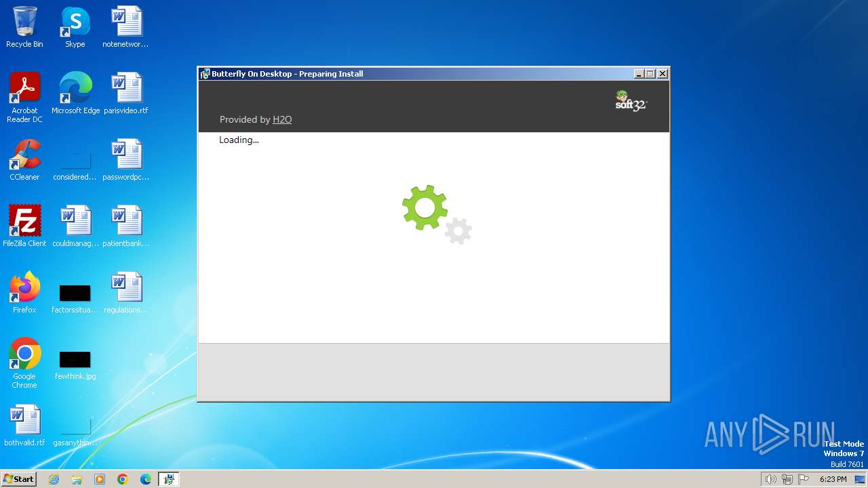This screenshot has width=868, height=488.
Task: Maximize the Butterfly On Desktop installer window
Action: point(650,74)
